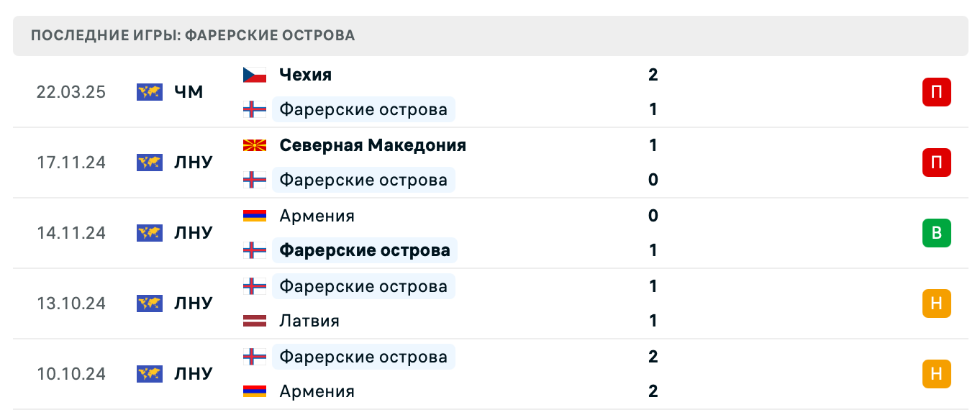This screenshot has width=980, height=420.
Task: Click the Armenia flag icon
Action: (x=255, y=215)
